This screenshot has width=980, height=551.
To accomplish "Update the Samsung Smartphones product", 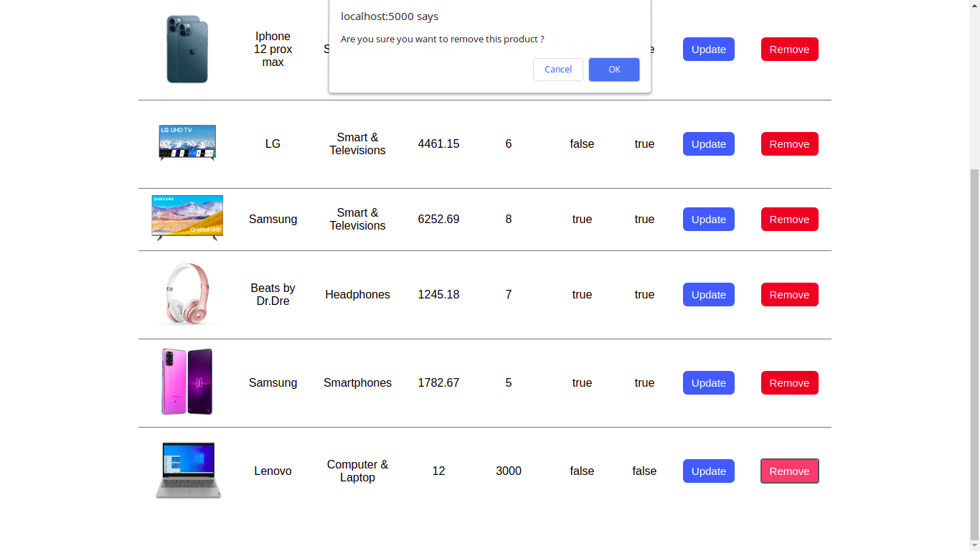I will click(709, 383).
